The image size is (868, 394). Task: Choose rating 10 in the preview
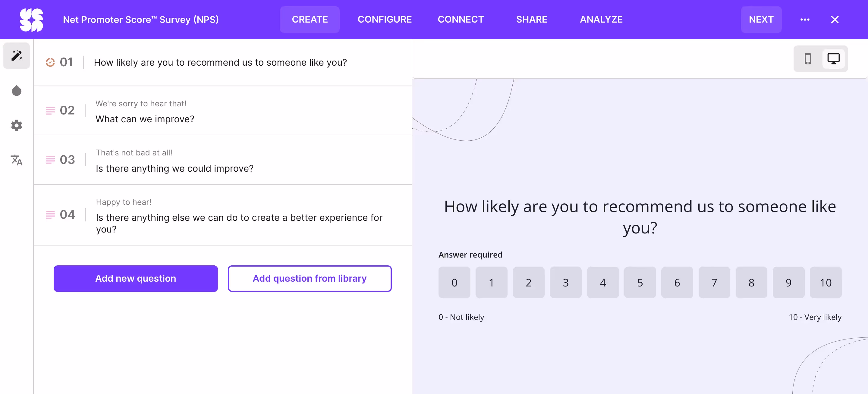826,282
